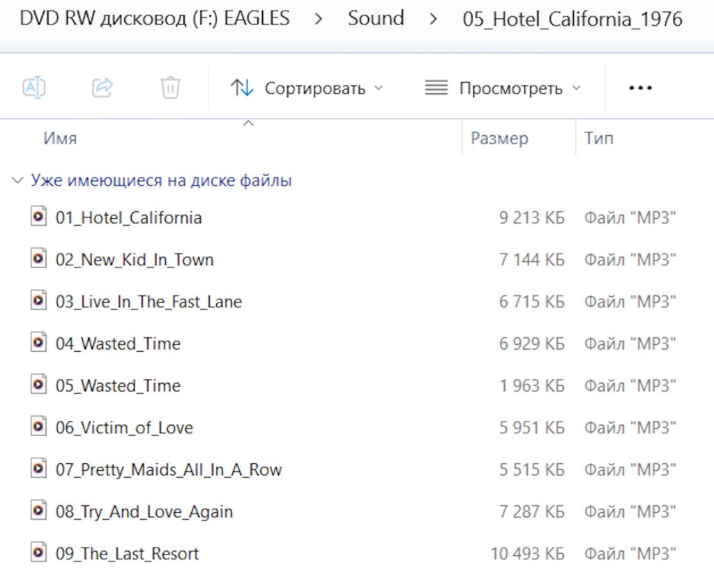
Task: Sort by the Имя column header
Action: click(60, 139)
